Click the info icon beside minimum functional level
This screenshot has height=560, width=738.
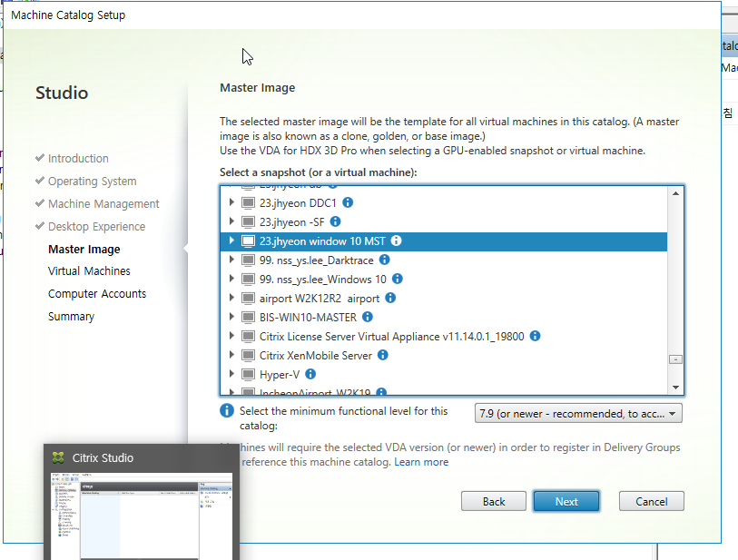(227, 411)
